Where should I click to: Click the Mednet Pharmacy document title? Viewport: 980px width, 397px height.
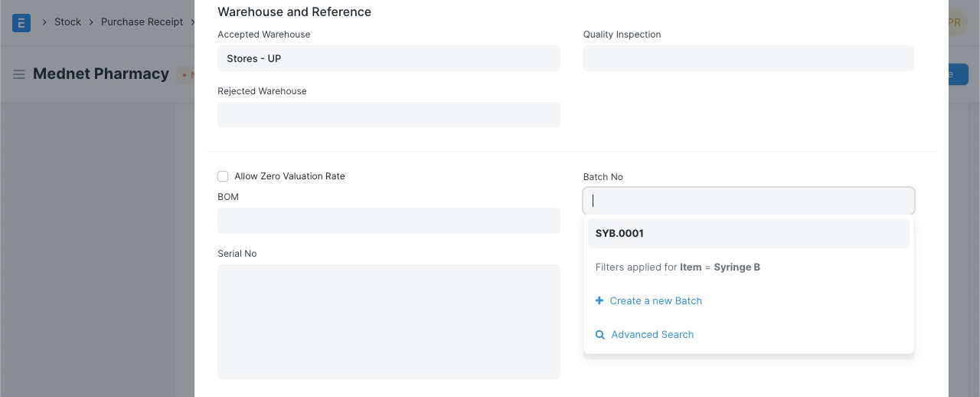pos(101,74)
